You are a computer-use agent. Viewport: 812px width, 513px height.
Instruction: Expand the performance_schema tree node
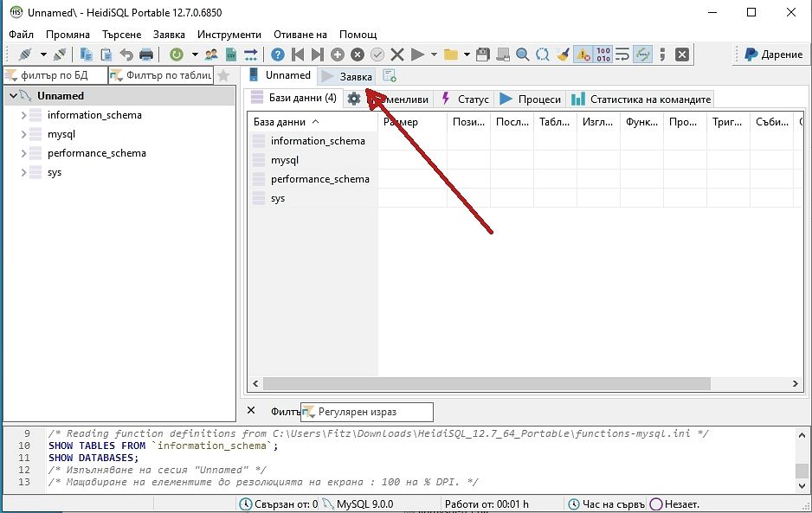point(23,153)
